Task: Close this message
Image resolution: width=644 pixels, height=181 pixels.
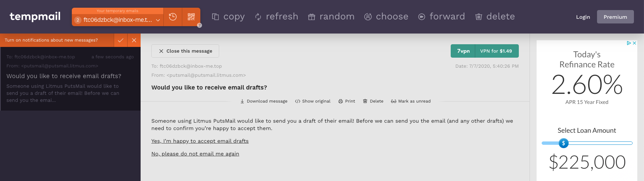Action: coord(185,51)
